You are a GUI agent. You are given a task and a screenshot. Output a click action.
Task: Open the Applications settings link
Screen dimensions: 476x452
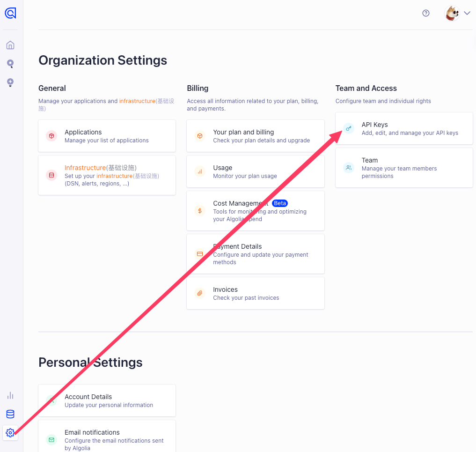pos(107,136)
